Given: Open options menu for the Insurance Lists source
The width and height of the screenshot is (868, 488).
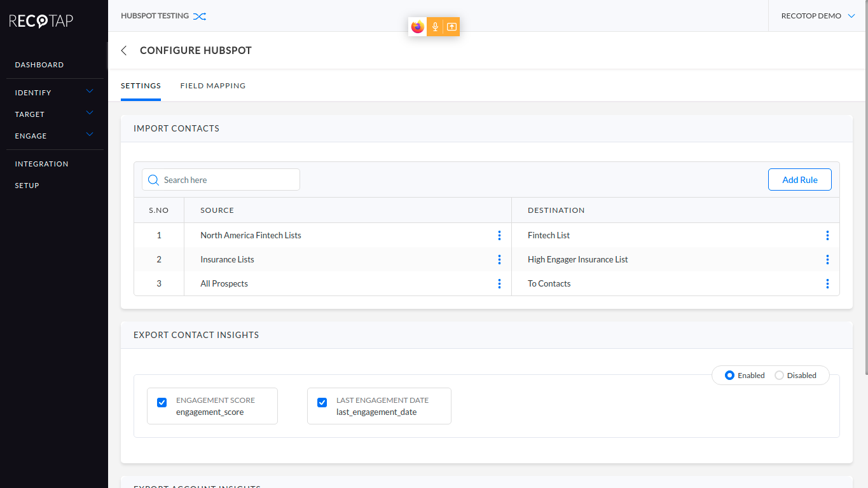Looking at the screenshot, I should click(500, 259).
